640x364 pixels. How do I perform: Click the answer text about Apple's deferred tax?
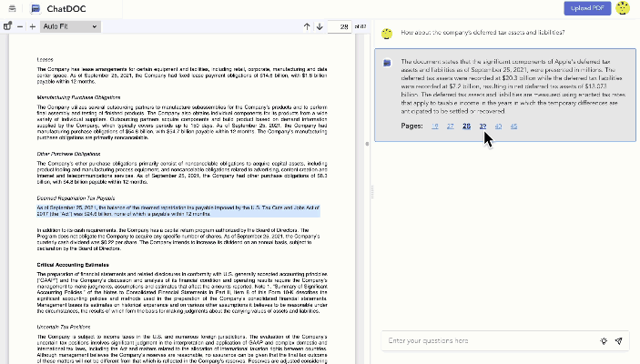513,86
